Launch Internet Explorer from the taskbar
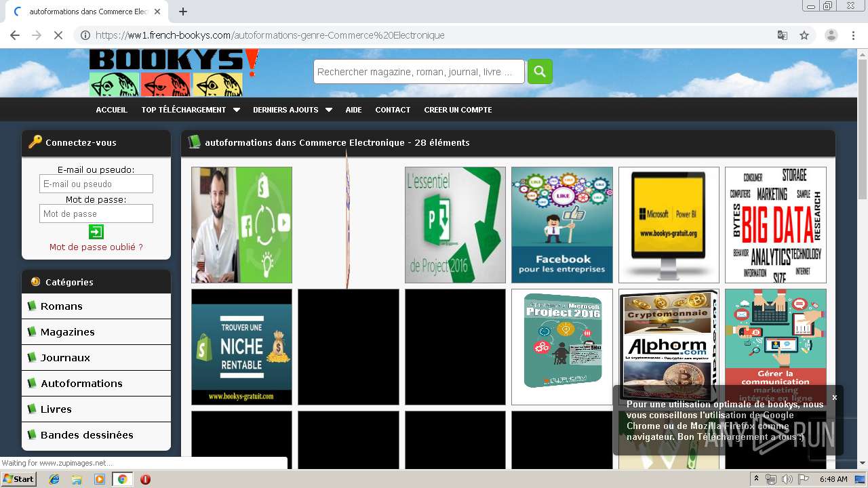Image resolution: width=868 pixels, height=488 pixels. pyautogui.click(x=54, y=479)
